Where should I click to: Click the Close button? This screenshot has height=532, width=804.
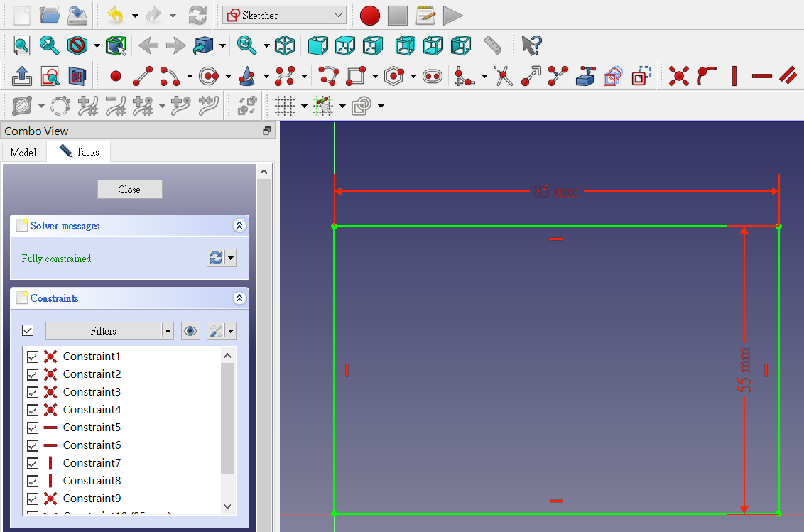[x=130, y=190]
